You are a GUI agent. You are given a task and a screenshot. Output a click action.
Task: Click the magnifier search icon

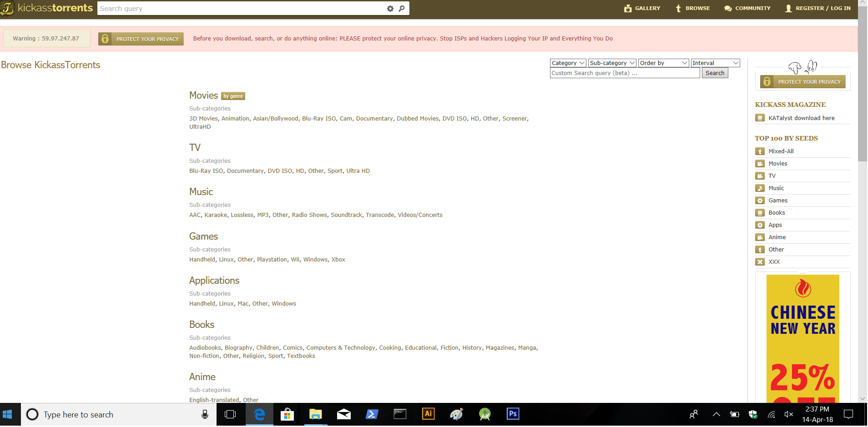[402, 9]
